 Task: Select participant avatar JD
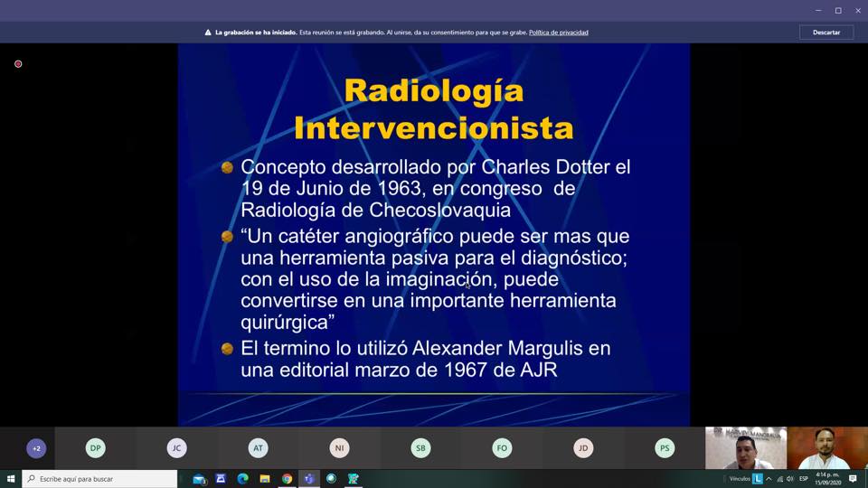[x=583, y=448]
